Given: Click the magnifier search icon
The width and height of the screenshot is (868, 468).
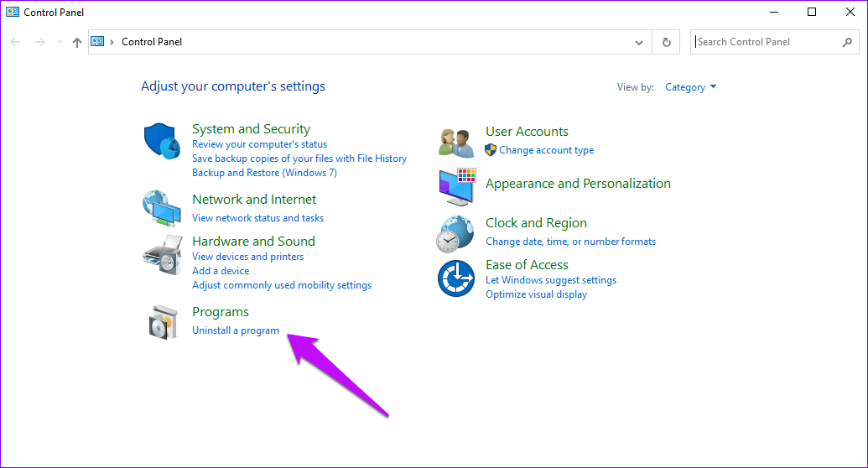Looking at the screenshot, I should pyautogui.click(x=847, y=42).
